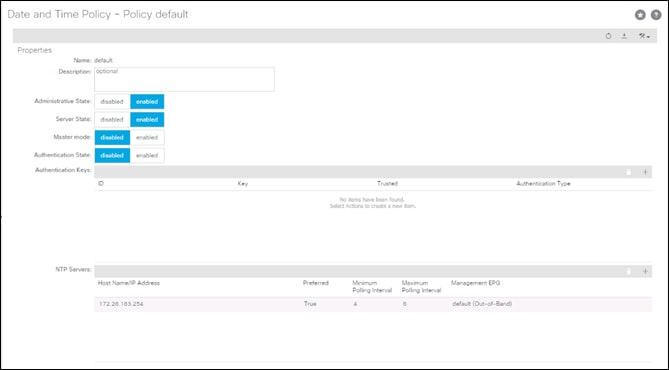Image resolution: width=669 pixels, height=370 pixels.
Task: Click the ID column header
Action: [101, 184]
